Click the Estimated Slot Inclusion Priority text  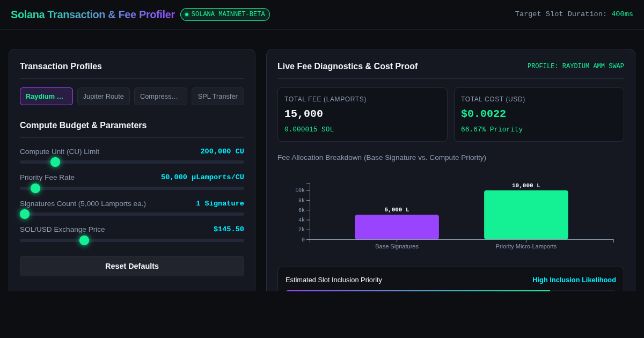(x=334, y=280)
